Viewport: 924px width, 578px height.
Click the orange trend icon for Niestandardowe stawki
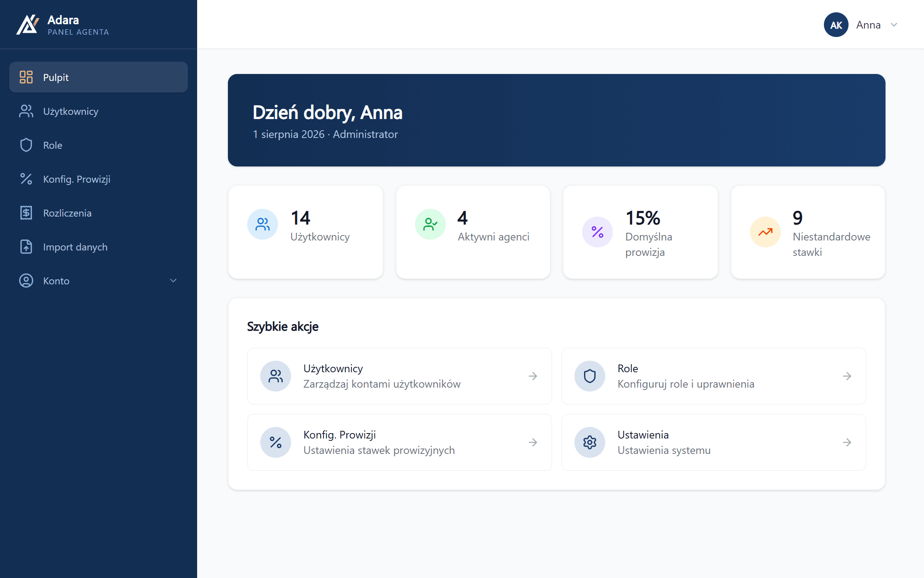point(765,232)
